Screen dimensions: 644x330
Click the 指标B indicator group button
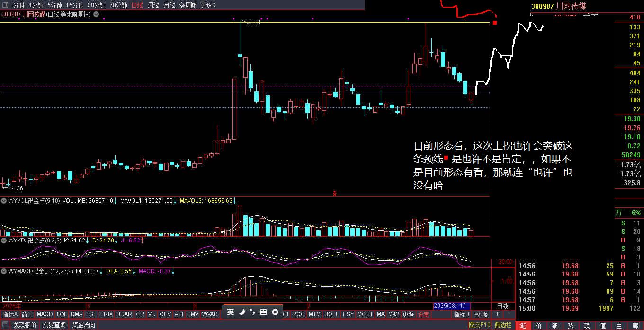pyautogui.click(x=462, y=314)
